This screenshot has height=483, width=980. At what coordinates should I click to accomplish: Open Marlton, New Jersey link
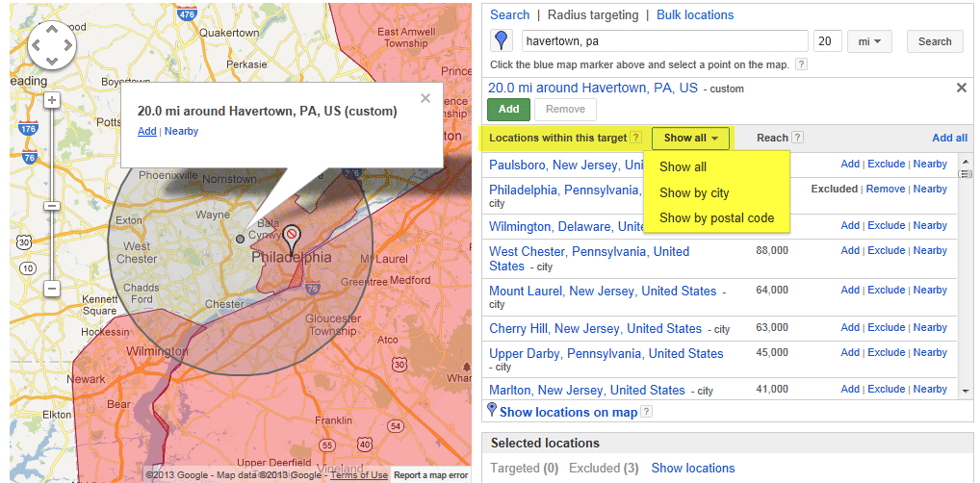pyautogui.click(x=587, y=390)
